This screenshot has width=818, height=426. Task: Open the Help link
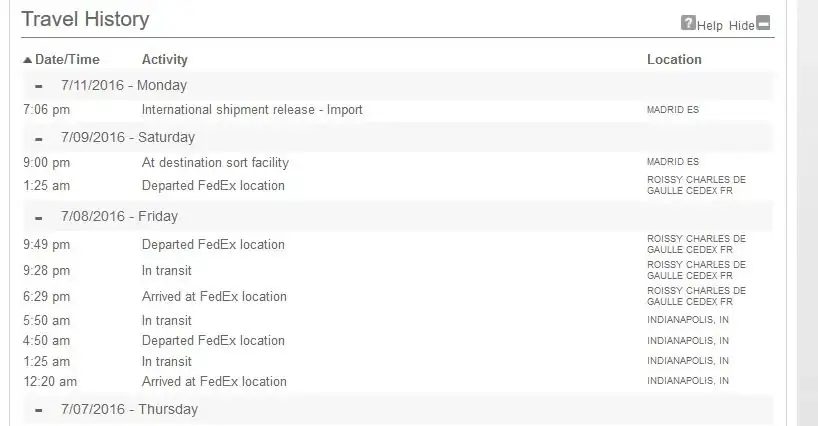click(710, 26)
